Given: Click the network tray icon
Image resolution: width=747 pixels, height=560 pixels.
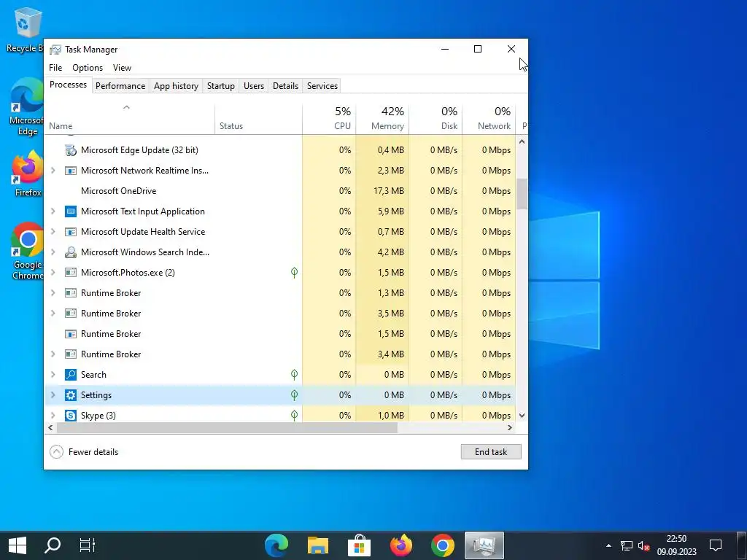Looking at the screenshot, I should 627,545.
